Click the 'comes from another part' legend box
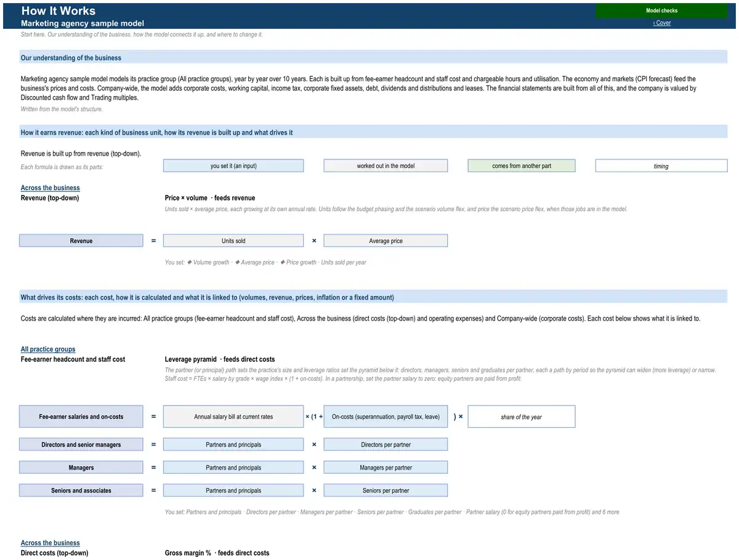 coord(522,166)
